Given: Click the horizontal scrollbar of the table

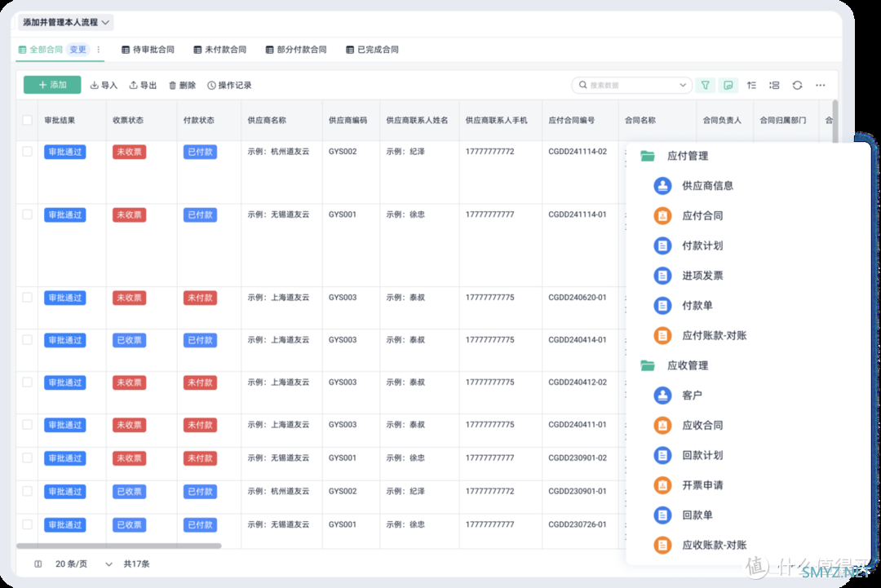Looking at the screenshot, I should tap(118, 546).
